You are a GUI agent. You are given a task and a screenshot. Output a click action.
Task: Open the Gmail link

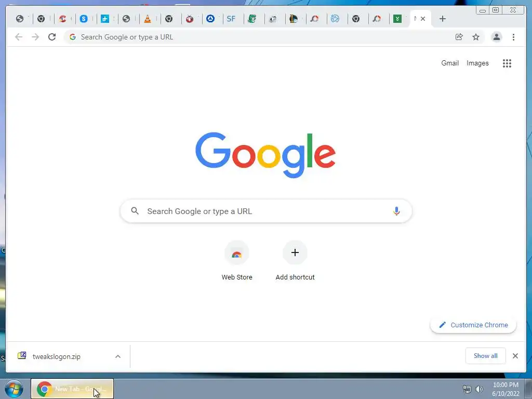click(x=450, y=63)
